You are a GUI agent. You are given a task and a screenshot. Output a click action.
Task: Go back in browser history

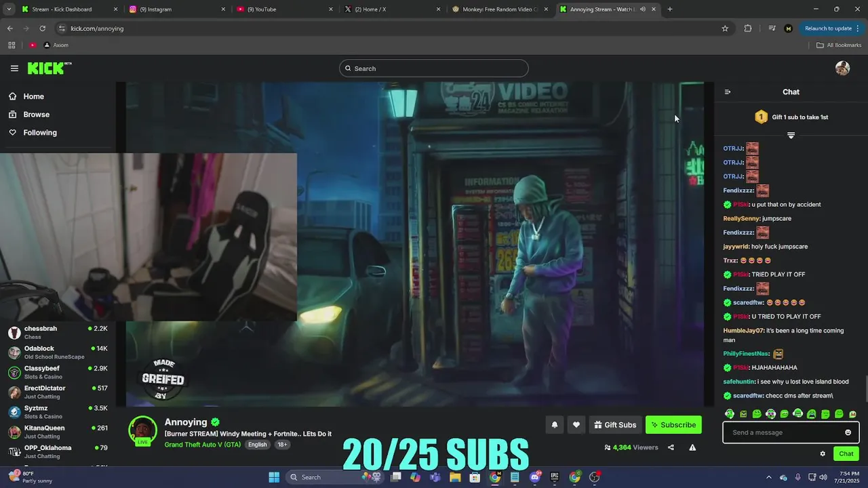click(x=10, y=28)
